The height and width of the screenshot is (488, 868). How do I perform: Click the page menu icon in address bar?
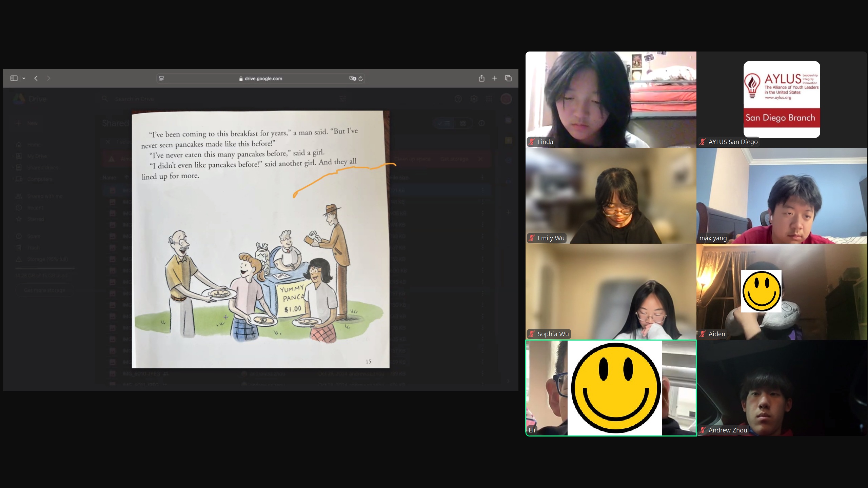[162, 78]
